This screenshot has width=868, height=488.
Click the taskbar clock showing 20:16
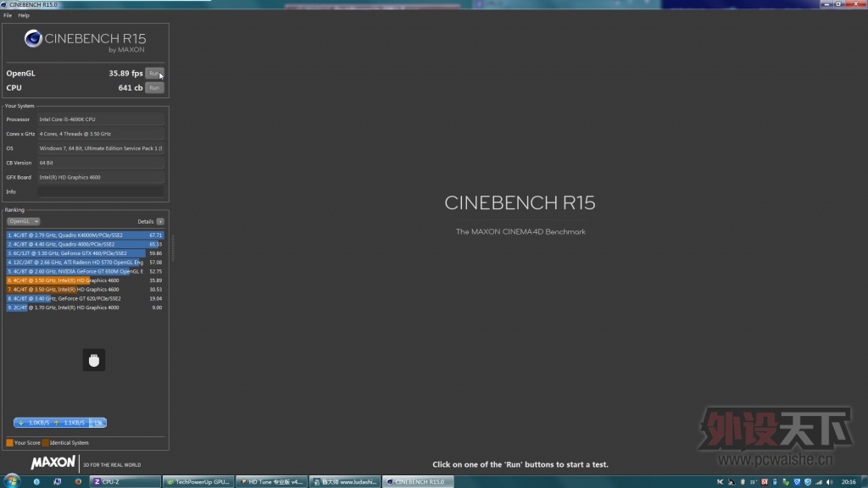tap(848, 482)
